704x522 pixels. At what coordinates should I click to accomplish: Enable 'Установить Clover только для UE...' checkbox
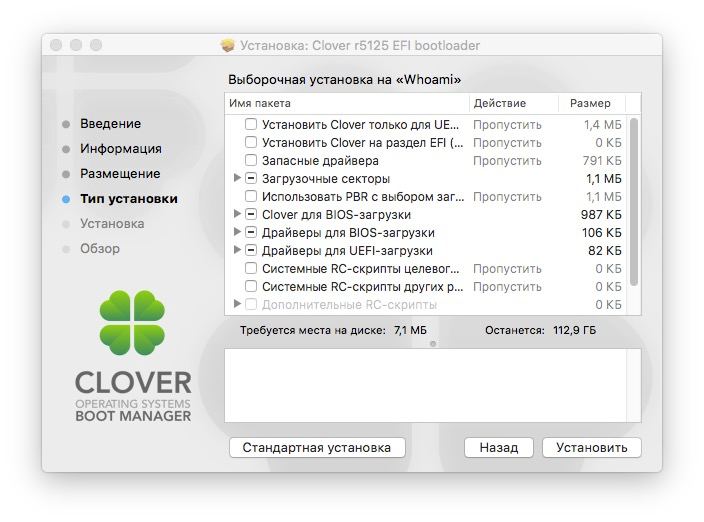(x=251, y=124)
